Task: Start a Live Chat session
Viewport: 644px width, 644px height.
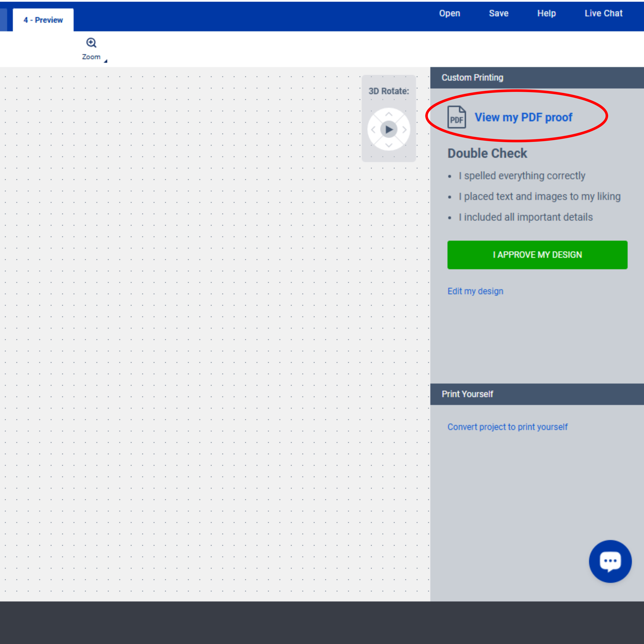Action: (x=603, y=13)
